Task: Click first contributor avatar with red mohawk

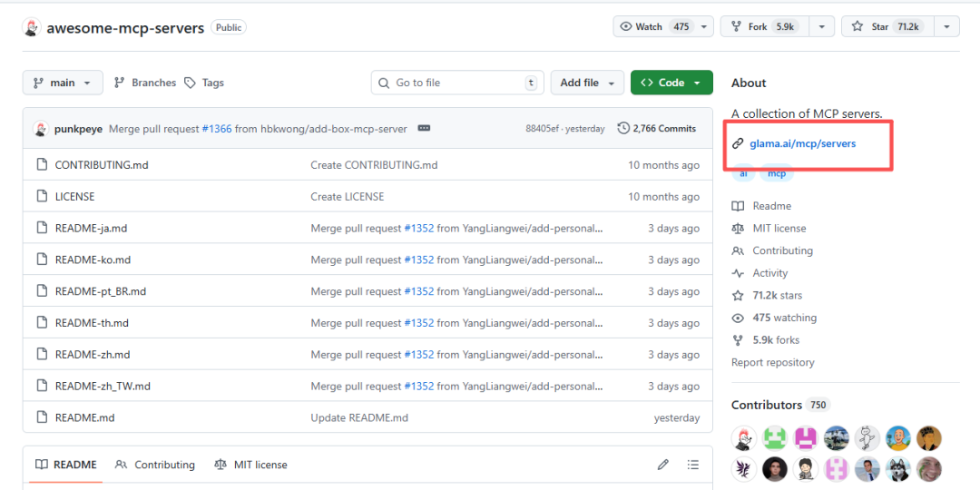Action: (744, 438)
